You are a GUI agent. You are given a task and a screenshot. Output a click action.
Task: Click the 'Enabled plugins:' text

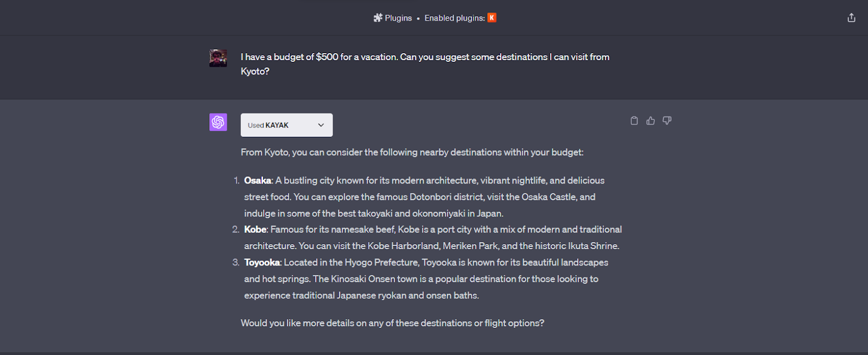click(x=455, y=18)
